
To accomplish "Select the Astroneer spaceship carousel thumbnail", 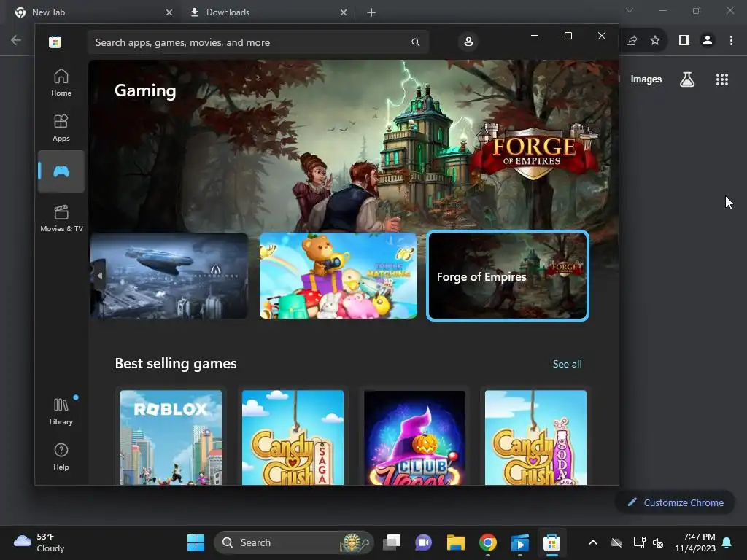I will (169, 276).
